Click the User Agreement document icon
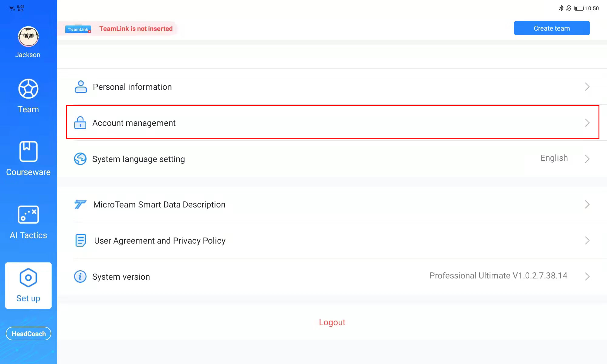The width and height of the screenshot is (607, 364). (x=81, y=241)
